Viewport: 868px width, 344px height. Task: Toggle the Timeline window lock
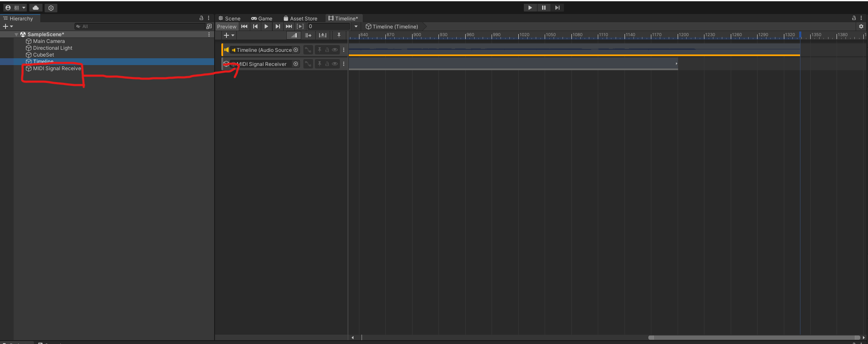pyautogui.click(x=854, y=18)
